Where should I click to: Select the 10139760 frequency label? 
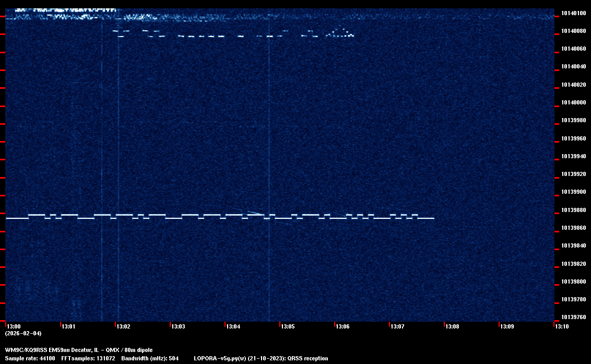tap(573, 317)
